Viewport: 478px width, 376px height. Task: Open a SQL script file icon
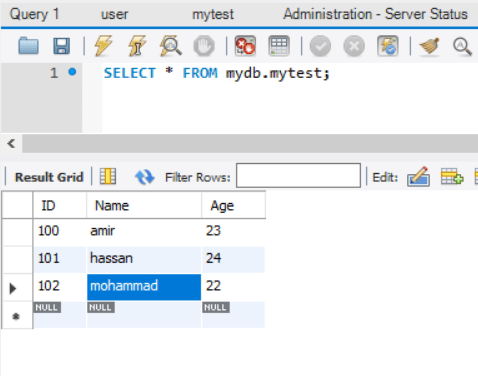(x=28, y=46)
